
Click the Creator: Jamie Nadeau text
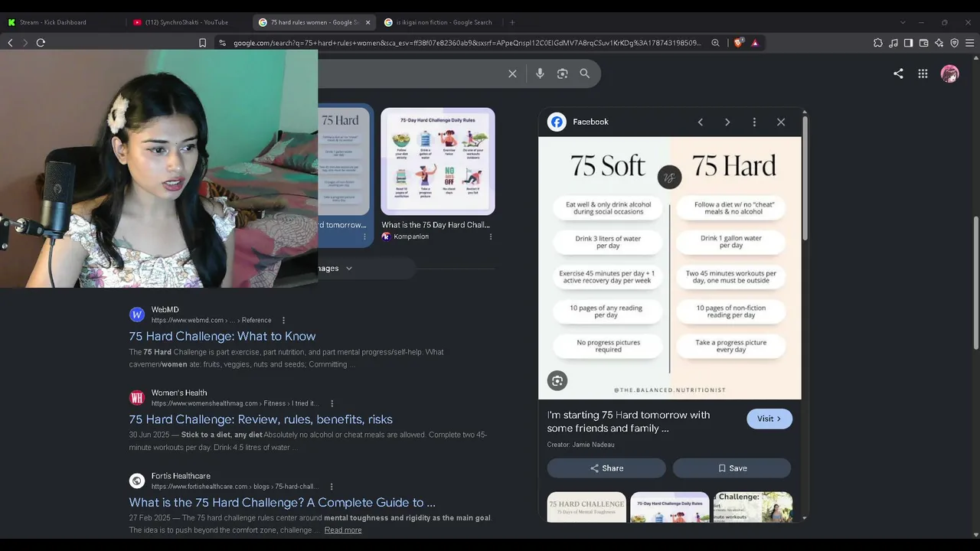point(580,445)
